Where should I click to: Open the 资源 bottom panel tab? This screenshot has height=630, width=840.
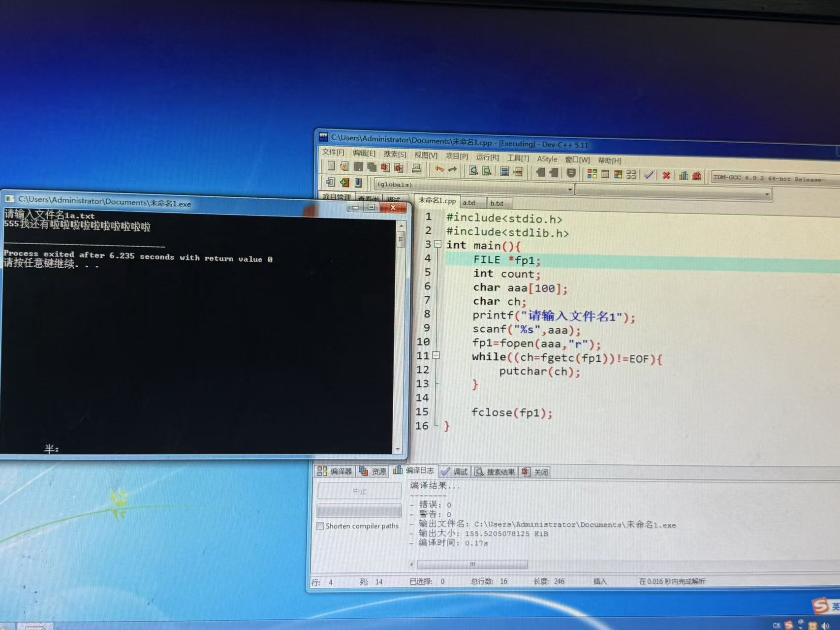(x=373, y=471)
